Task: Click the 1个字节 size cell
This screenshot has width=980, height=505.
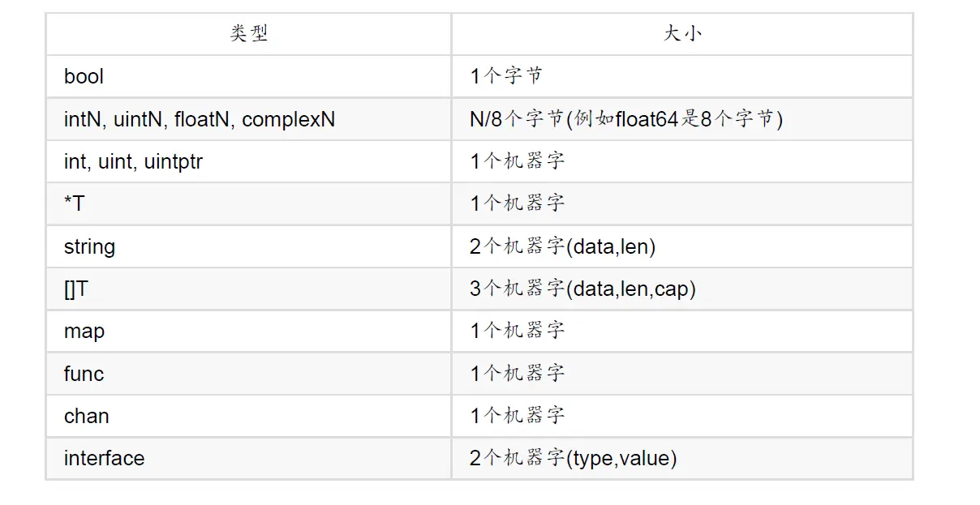Action: [506, 77]
